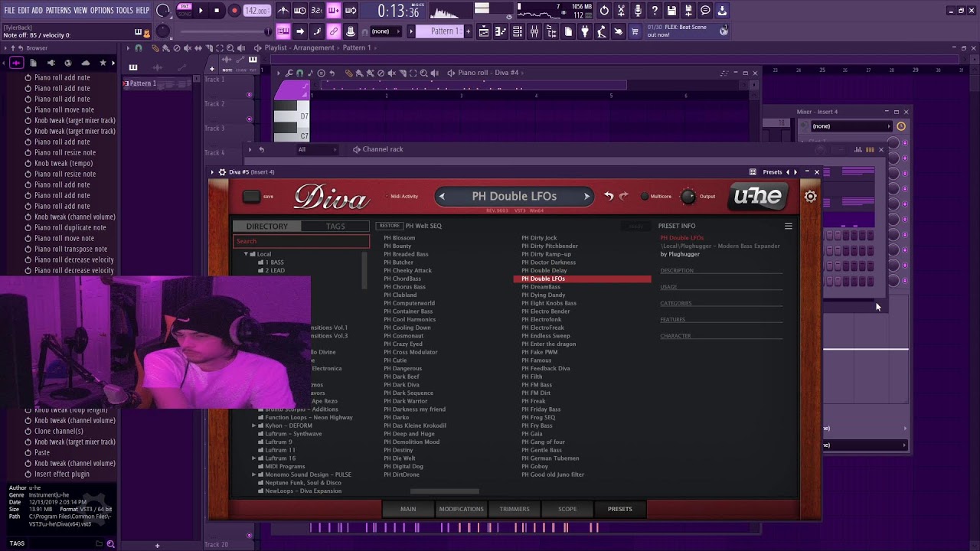Open the Presets dropdown in Diva title bar
This screenshot has height=551, width=980.
tap(773, 172)
